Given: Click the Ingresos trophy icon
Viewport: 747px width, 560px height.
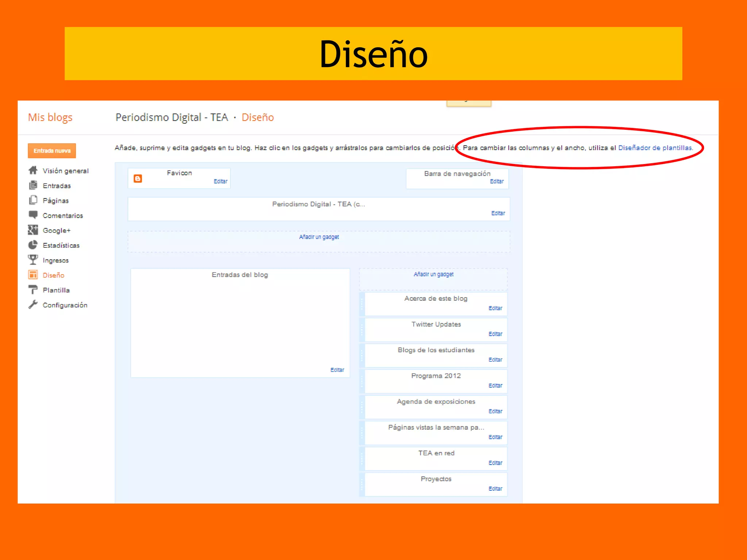Looking at the screenshot, I should click(33, 260).
